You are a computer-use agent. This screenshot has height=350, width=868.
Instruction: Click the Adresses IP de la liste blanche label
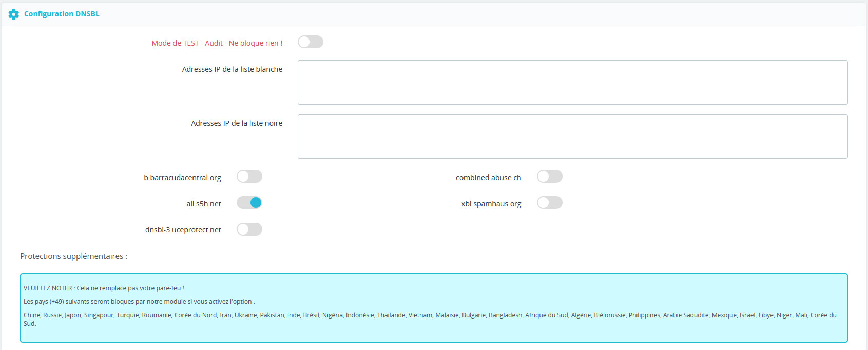tap(232, 69)
